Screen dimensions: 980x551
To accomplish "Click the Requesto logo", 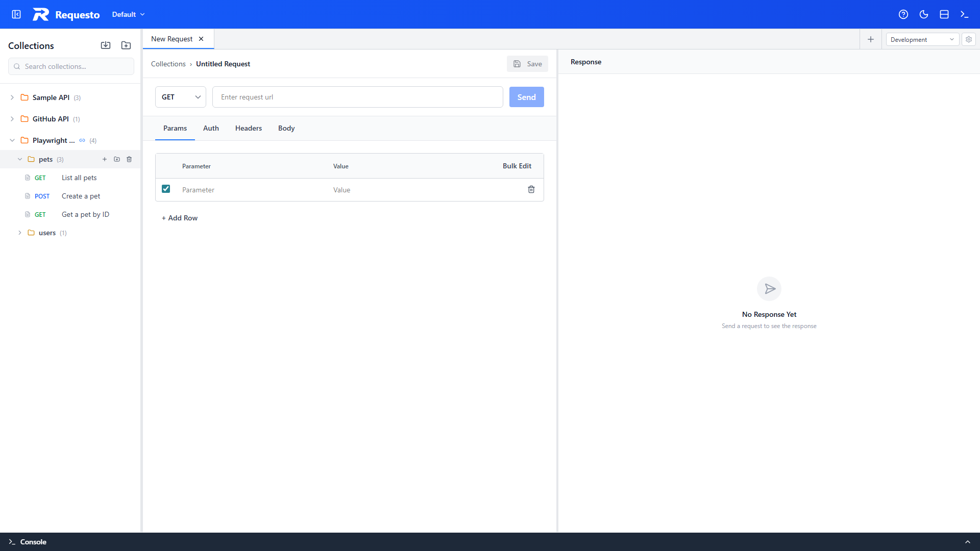I will [x=66, y=14].
